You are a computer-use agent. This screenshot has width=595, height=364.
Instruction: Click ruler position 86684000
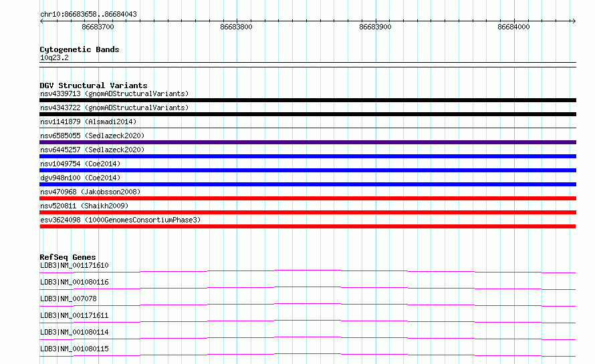point(513,27)
